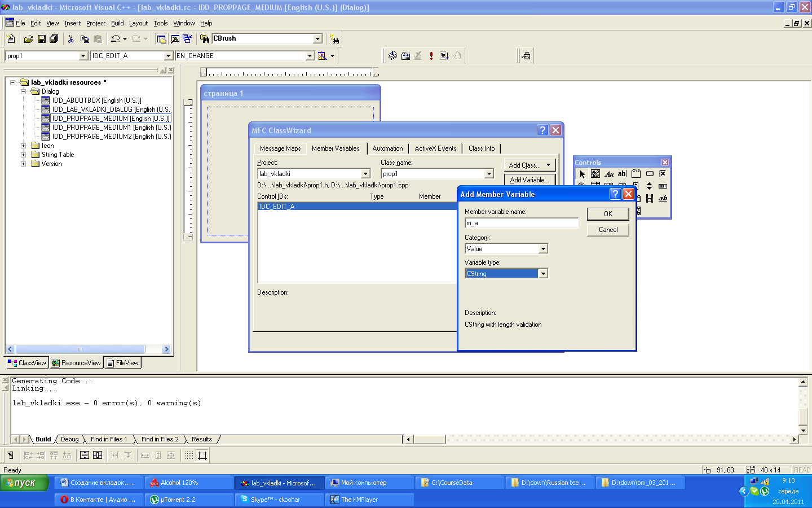The image size is (812, 508).
Task: Switch to the Message Maps tab
Action: 280,148
